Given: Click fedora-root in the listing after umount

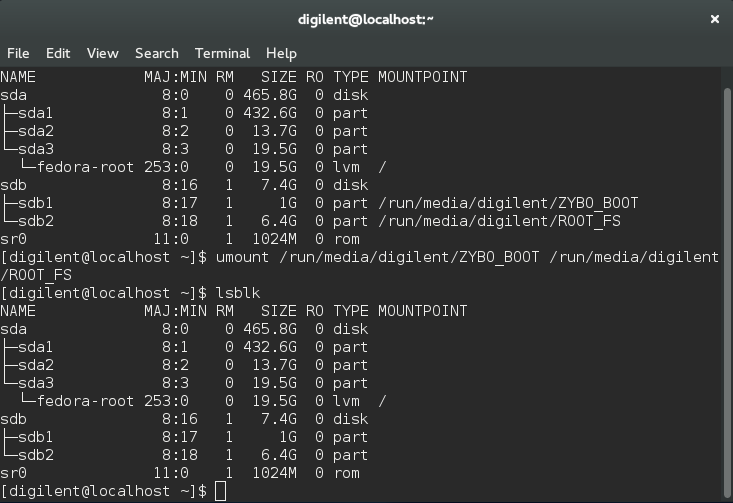Looking at the screenshot, I should pos(85,401).
